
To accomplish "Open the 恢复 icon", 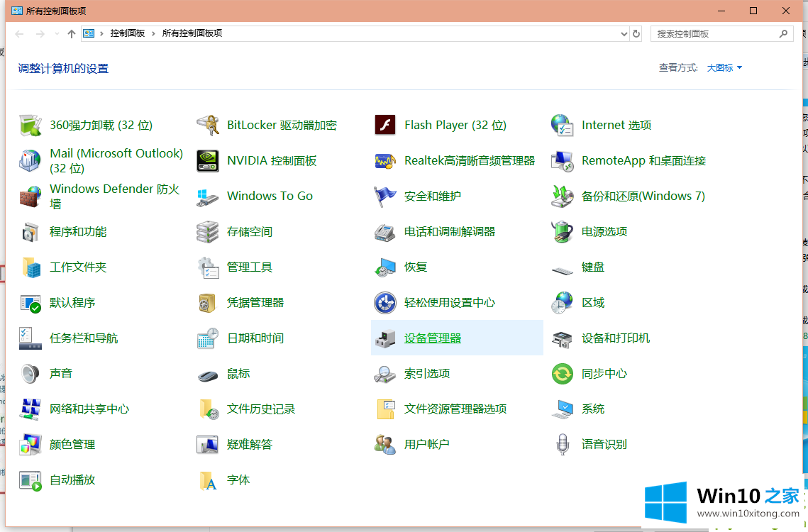I will [x=385, y=267].
